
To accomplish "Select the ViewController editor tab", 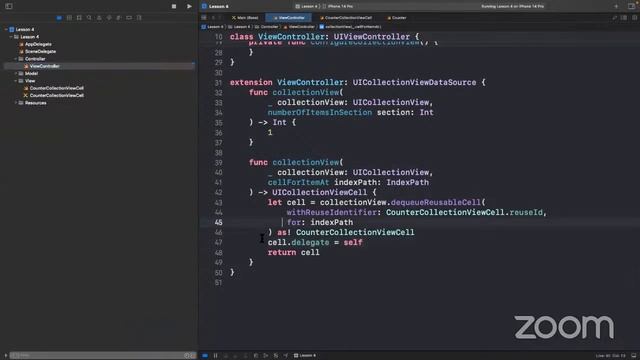I will (x=289, y=18).
